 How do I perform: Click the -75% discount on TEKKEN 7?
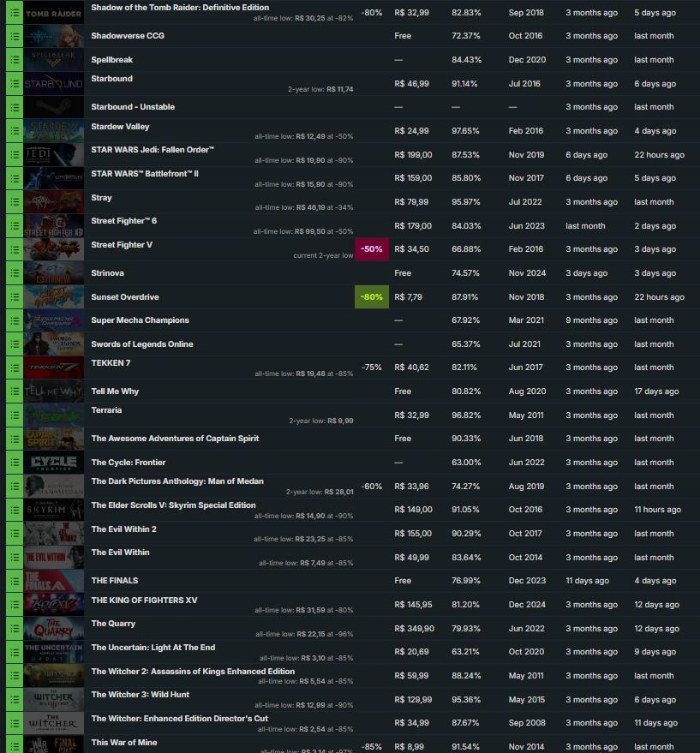(371, 368)
